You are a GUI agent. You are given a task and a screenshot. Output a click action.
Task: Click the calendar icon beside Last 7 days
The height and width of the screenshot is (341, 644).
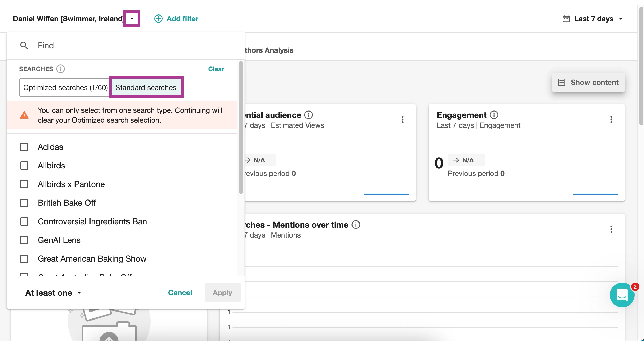pos(566,19)
